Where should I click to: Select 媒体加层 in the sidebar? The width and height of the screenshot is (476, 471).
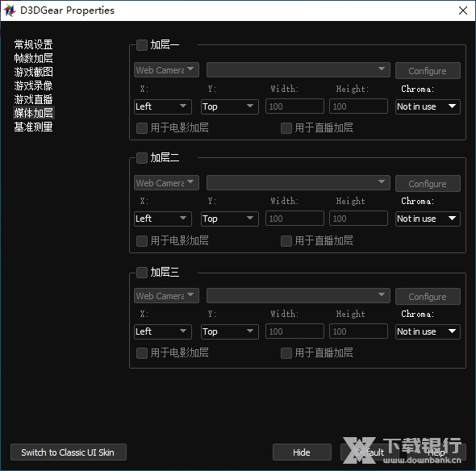pos(33,113)
